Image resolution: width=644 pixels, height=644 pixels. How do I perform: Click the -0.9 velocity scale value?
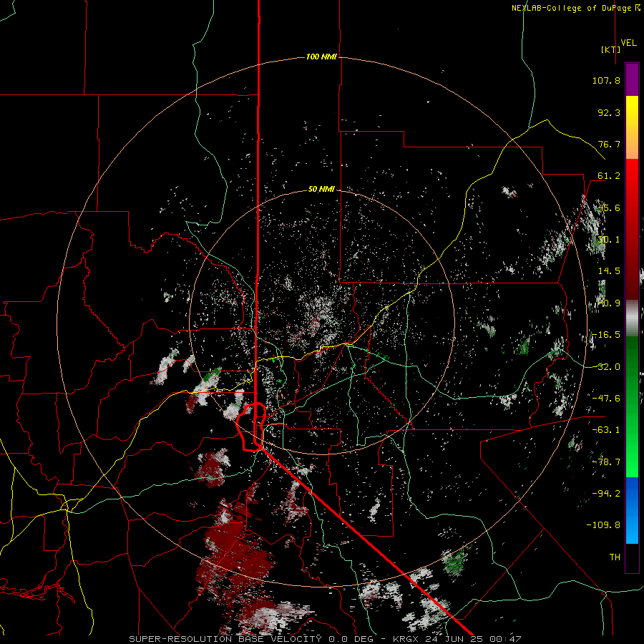[609, 303]
